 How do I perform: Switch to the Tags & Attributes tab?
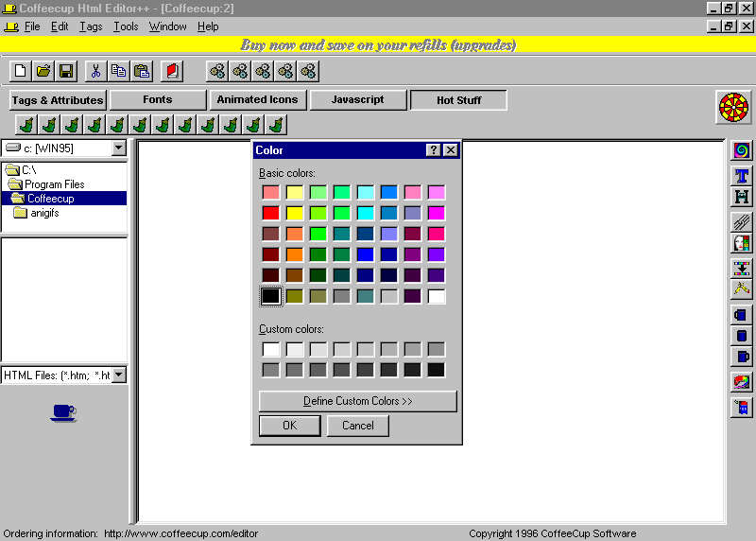pos(58,100)
